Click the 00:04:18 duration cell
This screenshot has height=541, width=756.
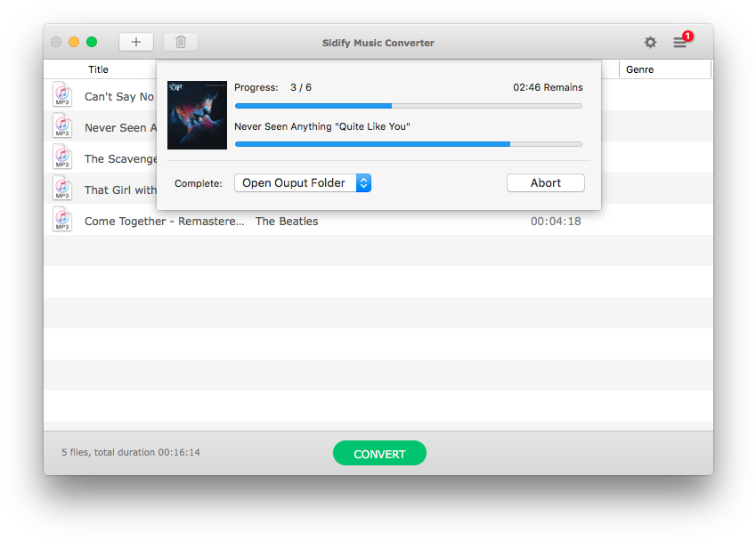tap(556, 222)
